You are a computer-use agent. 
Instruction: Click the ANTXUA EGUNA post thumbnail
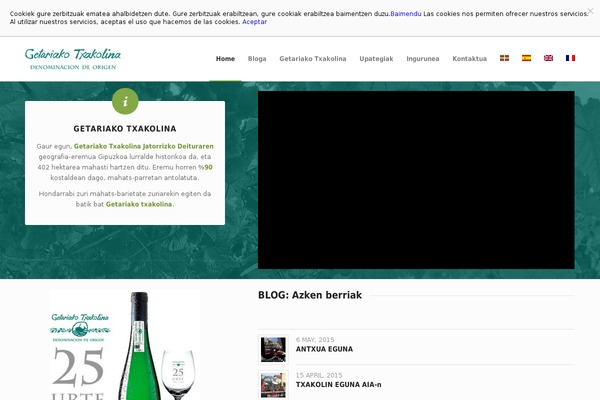(273, 349)
